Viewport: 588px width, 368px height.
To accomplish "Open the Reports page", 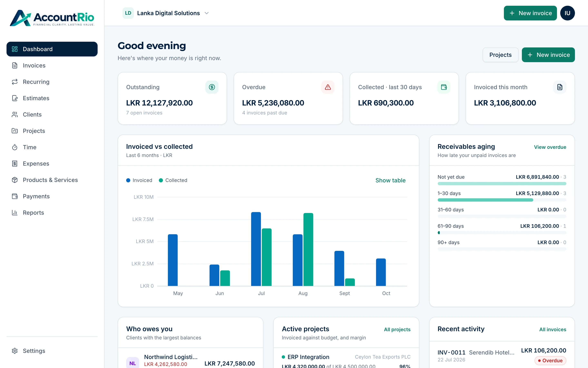I will pos(52,212).
